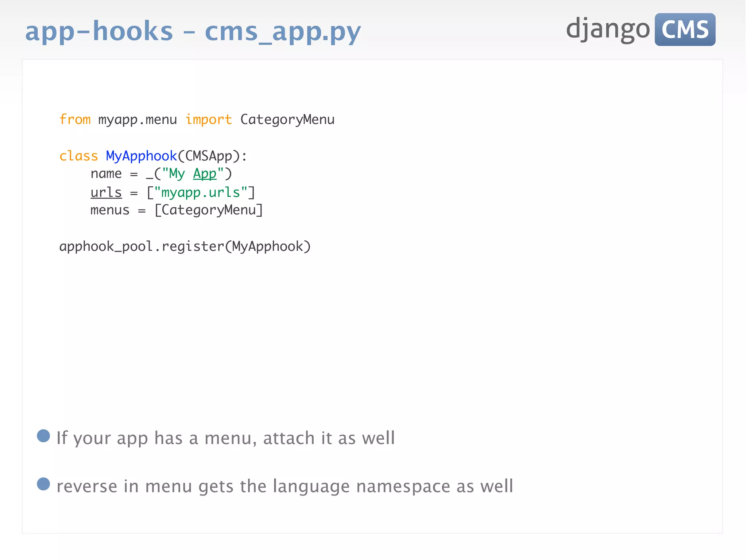Click 'myapp.menu' in the import statement
Image resolution: width=747 pixels, height=560 pixels.
(x=138, y=120)
